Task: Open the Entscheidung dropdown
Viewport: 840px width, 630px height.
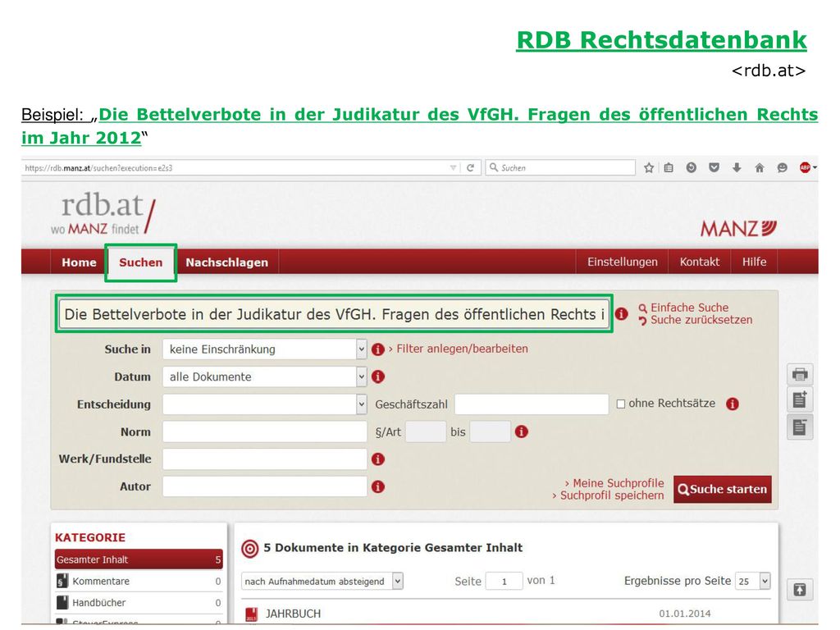Action: [264, 404]
